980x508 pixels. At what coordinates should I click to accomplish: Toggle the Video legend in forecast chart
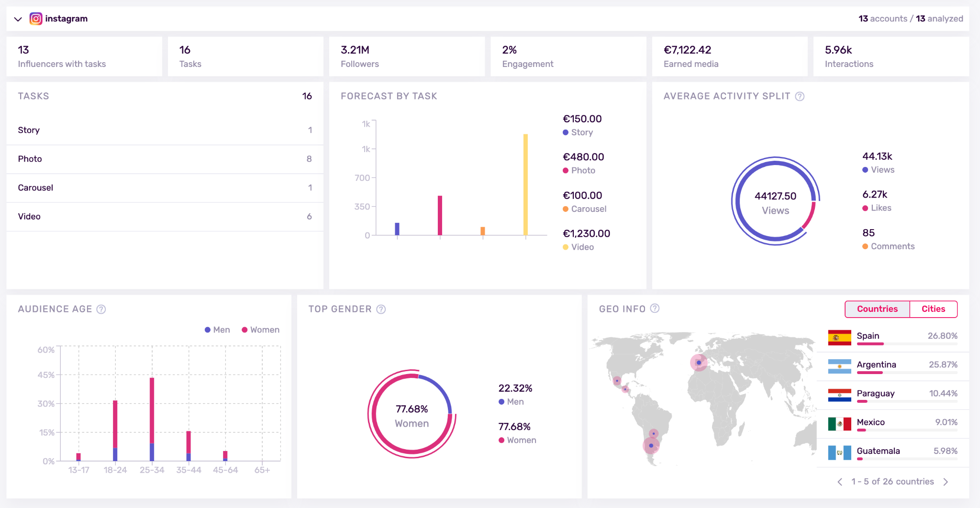[x=578, y=247]
